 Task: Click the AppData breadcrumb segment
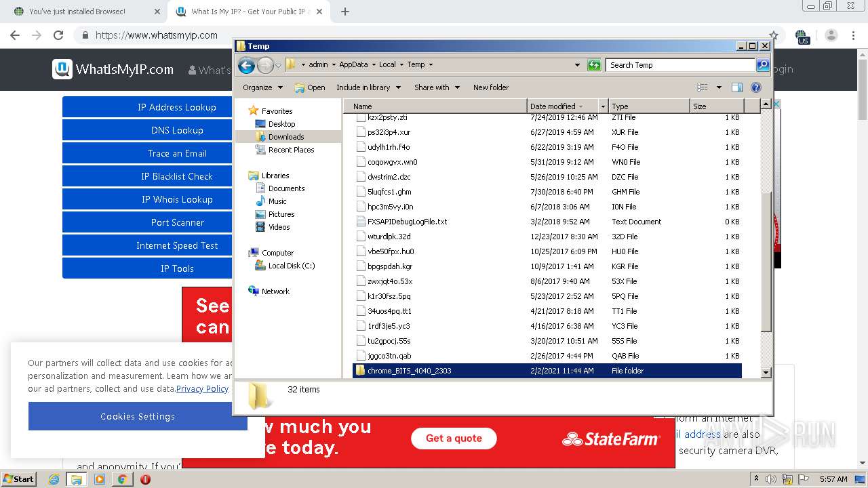[353, 65]
